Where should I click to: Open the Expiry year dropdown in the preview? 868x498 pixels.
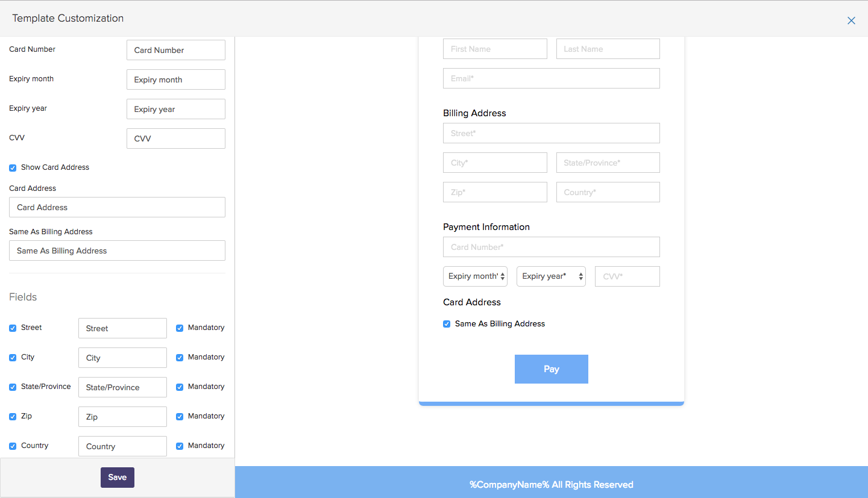[x=550, y=276]
